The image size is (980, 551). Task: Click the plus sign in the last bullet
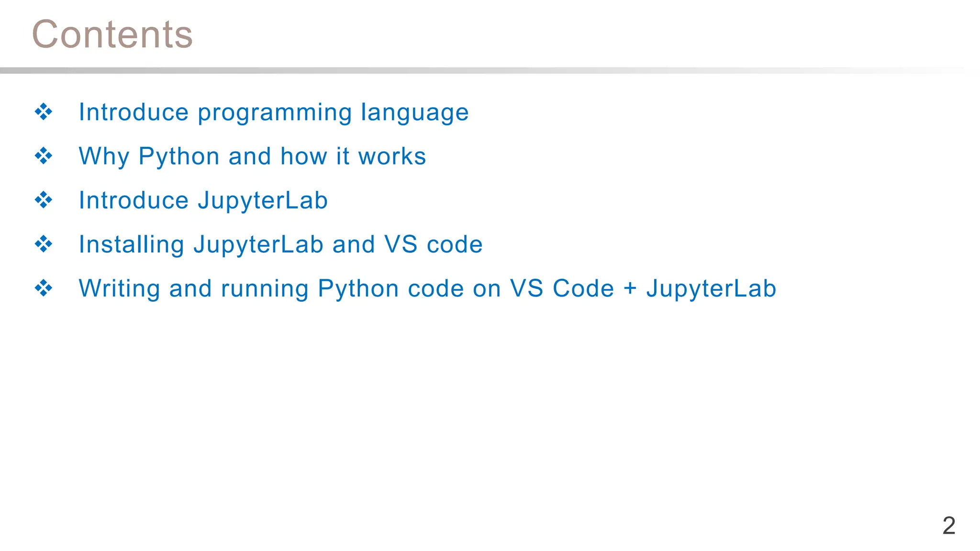coord(630,289)
